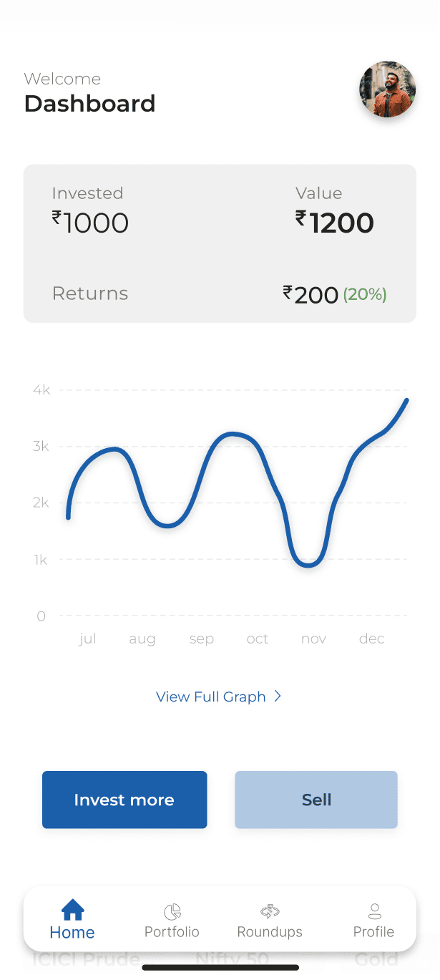This screenshot has width=440, height=980.
Task: Switch to the Roundups tab label
Action: [270, 932]
